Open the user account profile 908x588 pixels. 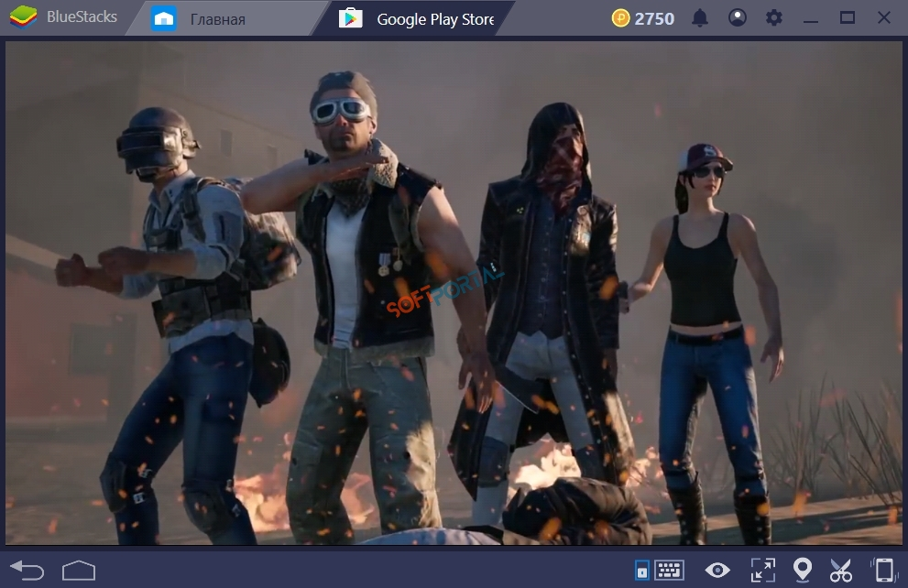click(738, 18)
